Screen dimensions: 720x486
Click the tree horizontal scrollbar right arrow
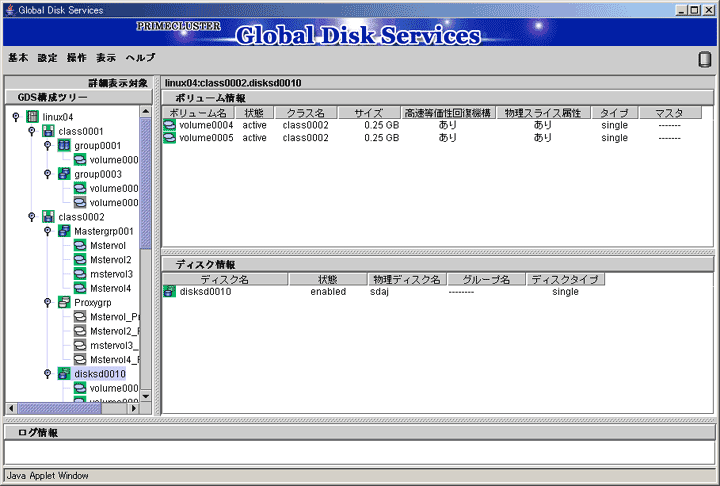(134, 408)
